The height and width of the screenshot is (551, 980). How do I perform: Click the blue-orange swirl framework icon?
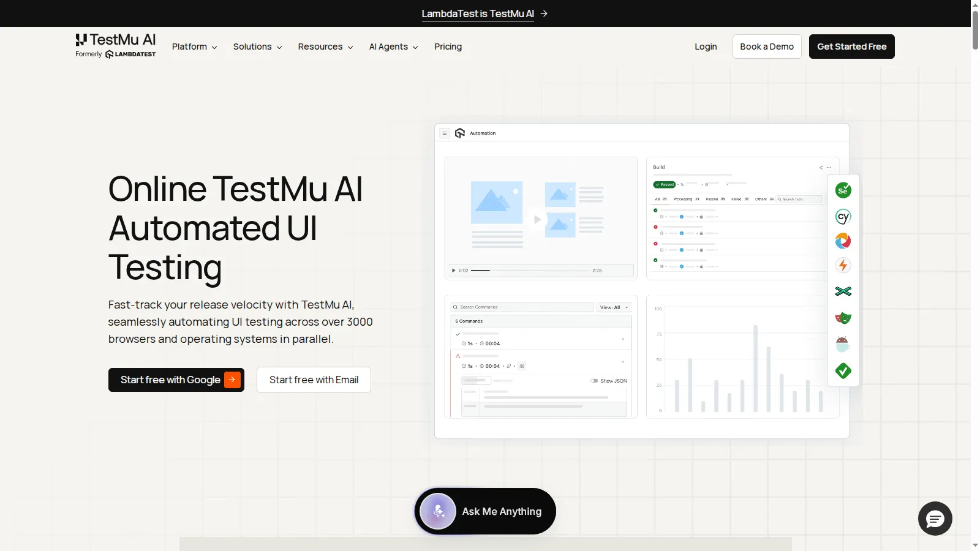tap(843, 241)
